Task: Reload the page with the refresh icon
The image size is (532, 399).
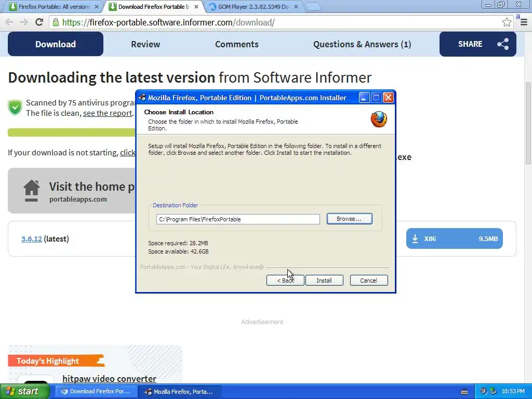Action: (x=39, y=22)
